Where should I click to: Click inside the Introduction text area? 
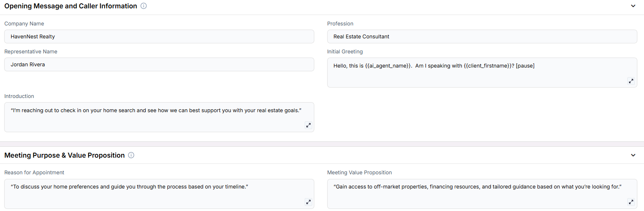159,117
